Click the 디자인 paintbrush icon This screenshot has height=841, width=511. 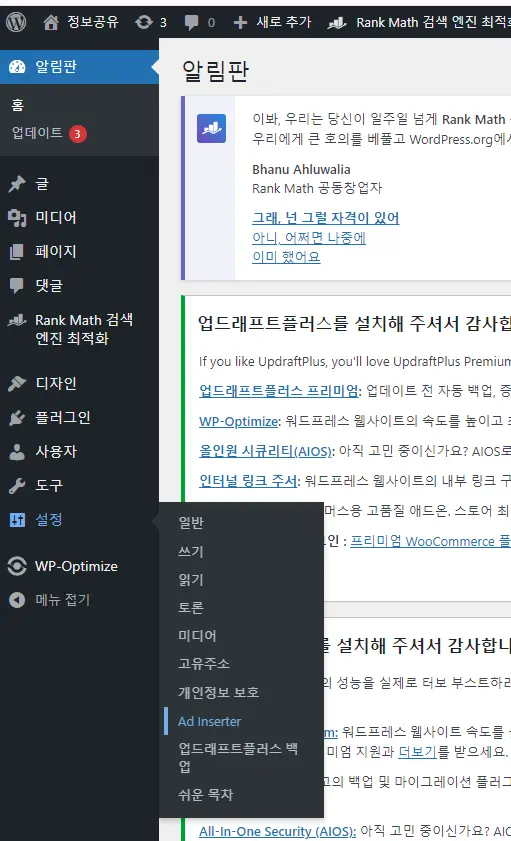point(17,383)
